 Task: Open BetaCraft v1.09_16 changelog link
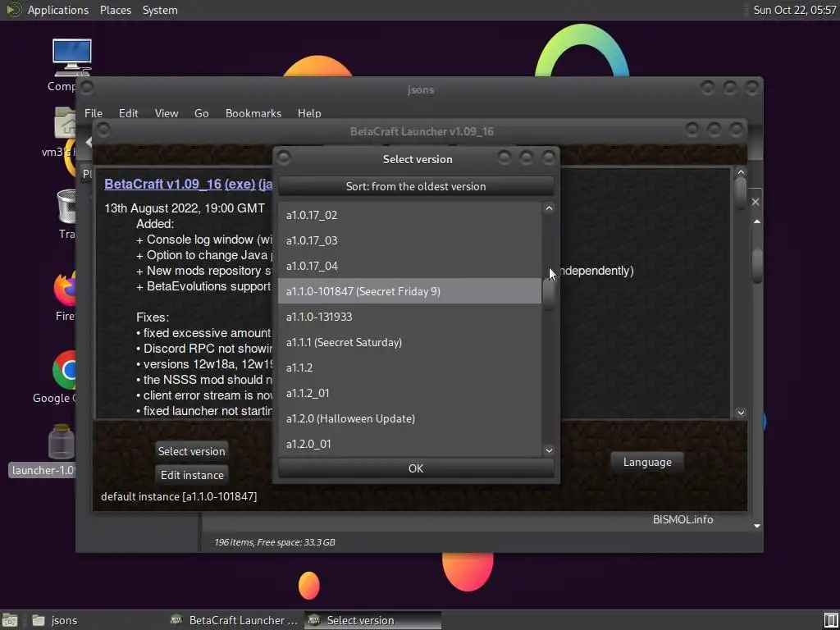(163, 184)
